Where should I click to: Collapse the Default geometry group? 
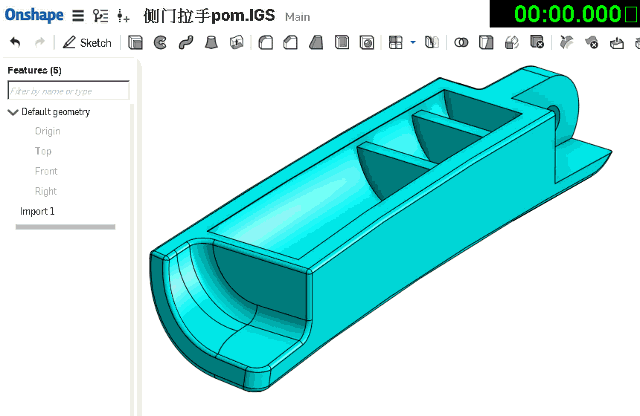13,112
